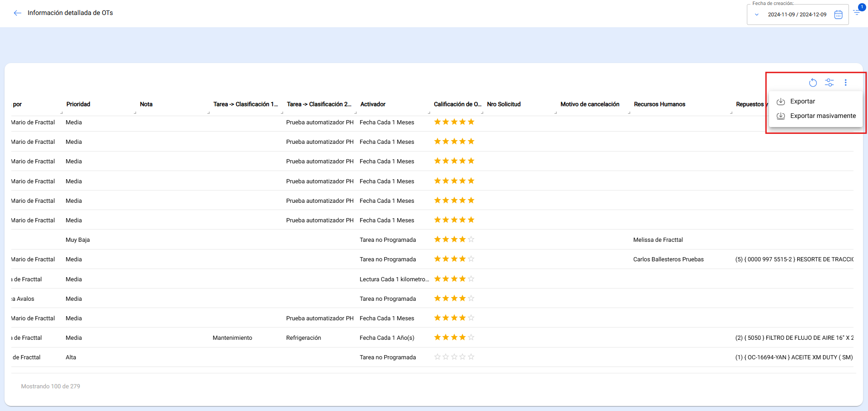Choose Exportar masivamente from the menu
The image size is (868, 411).
823,116
